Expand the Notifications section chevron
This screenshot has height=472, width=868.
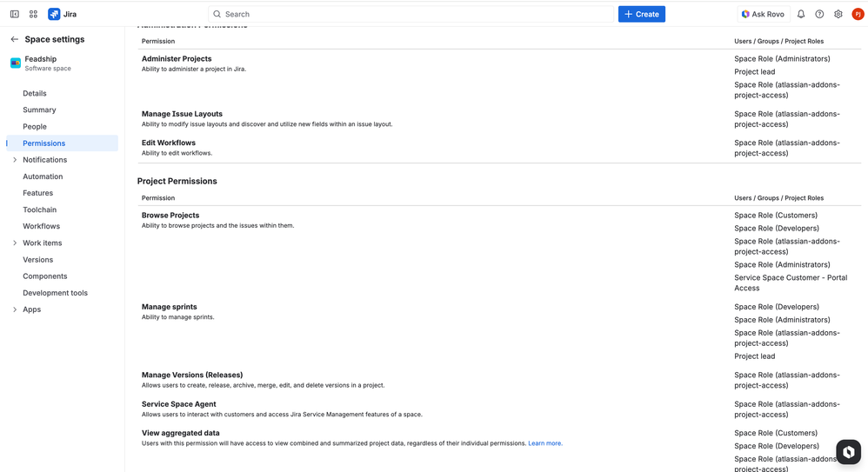15,160
